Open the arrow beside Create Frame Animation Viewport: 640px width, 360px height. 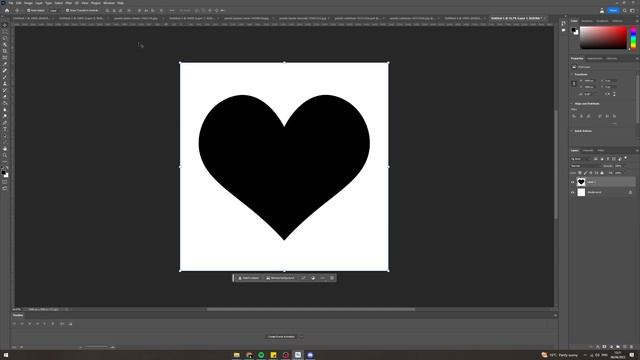301,337
